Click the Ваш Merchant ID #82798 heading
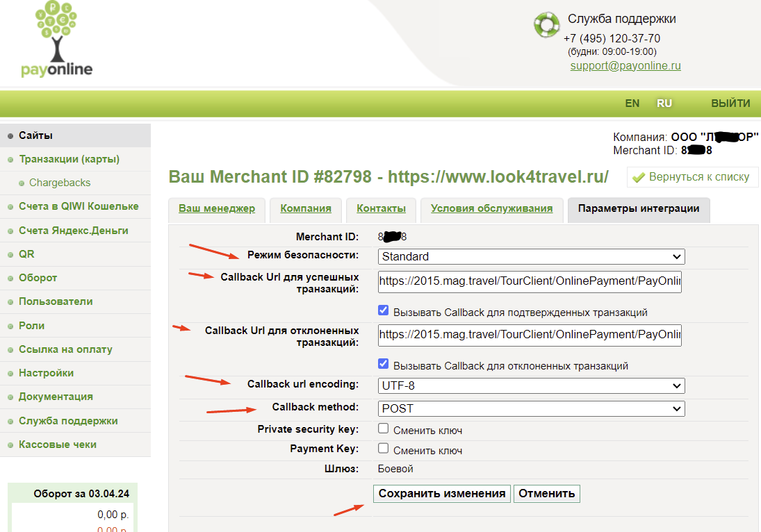Screen dimensions: 761x532 click(x=388, y=177)
